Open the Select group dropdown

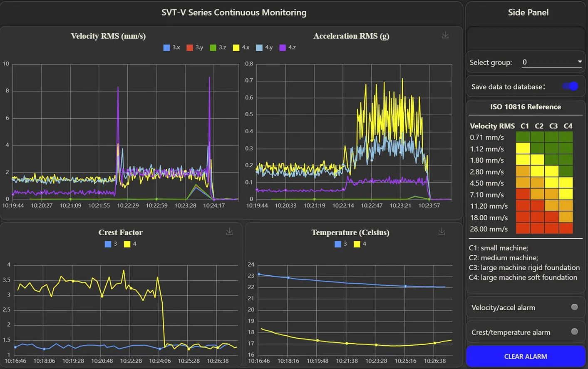point(551,62)
